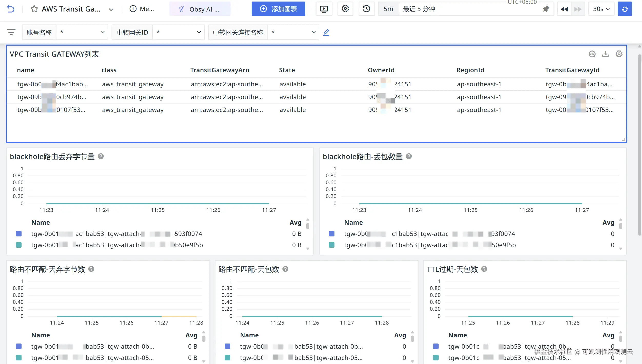
Task: Toggle green series in TTL过期-丢包数 legend
Action: pos(436,358)
